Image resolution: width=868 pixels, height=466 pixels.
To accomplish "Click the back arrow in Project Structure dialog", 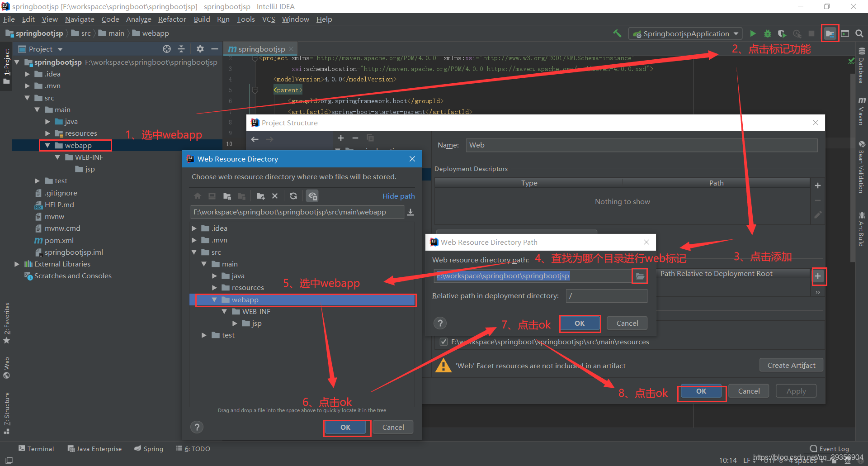I will pos(255,139).
